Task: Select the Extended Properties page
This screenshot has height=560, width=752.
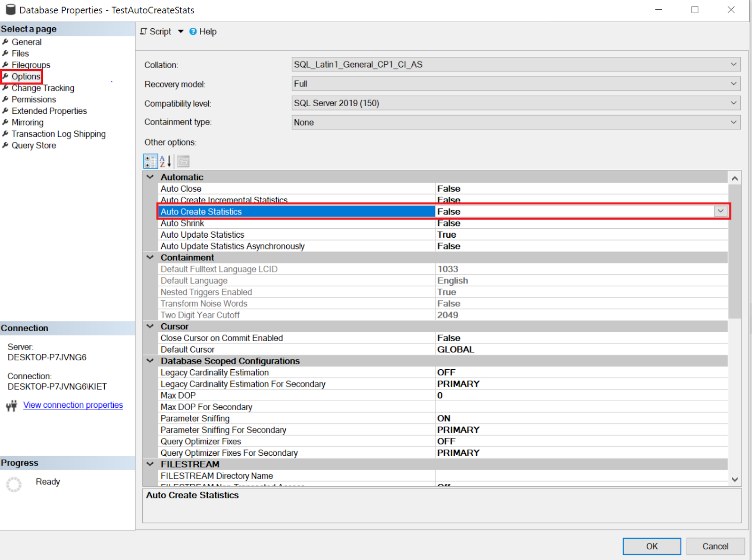Action: 49,111
